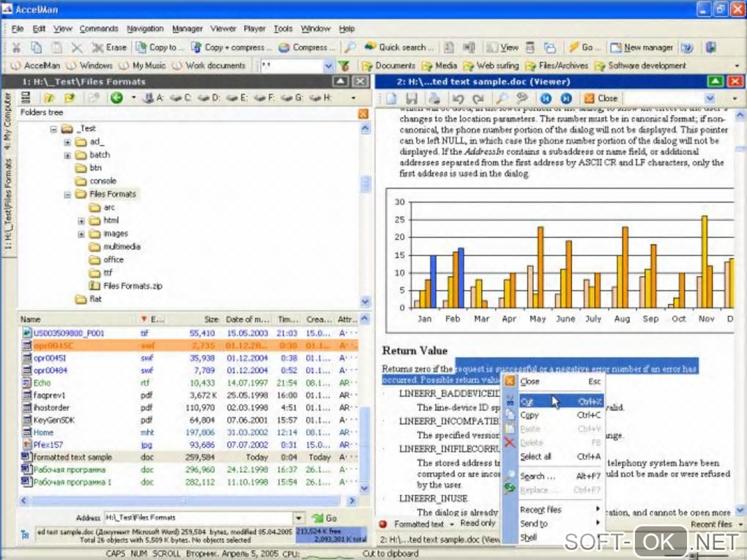747x560 pixels.
Task: Open Software development favorites folder
Action: pos(641,65)
